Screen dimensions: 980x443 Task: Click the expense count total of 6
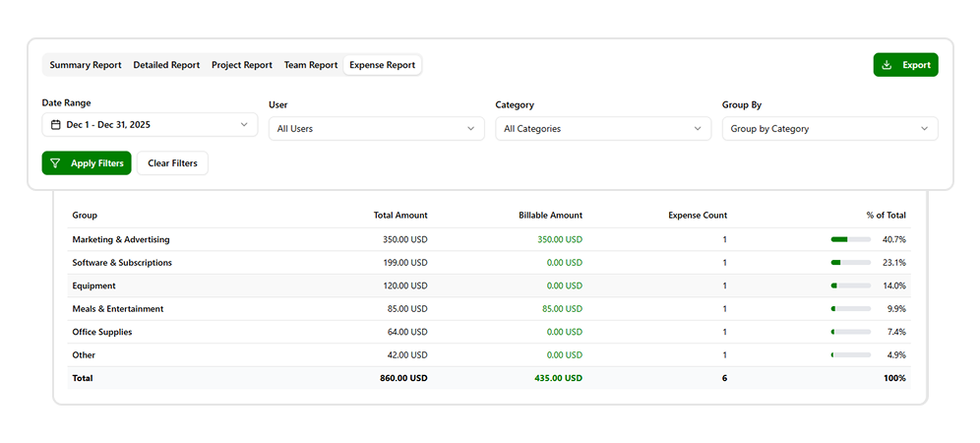[724, 378]
